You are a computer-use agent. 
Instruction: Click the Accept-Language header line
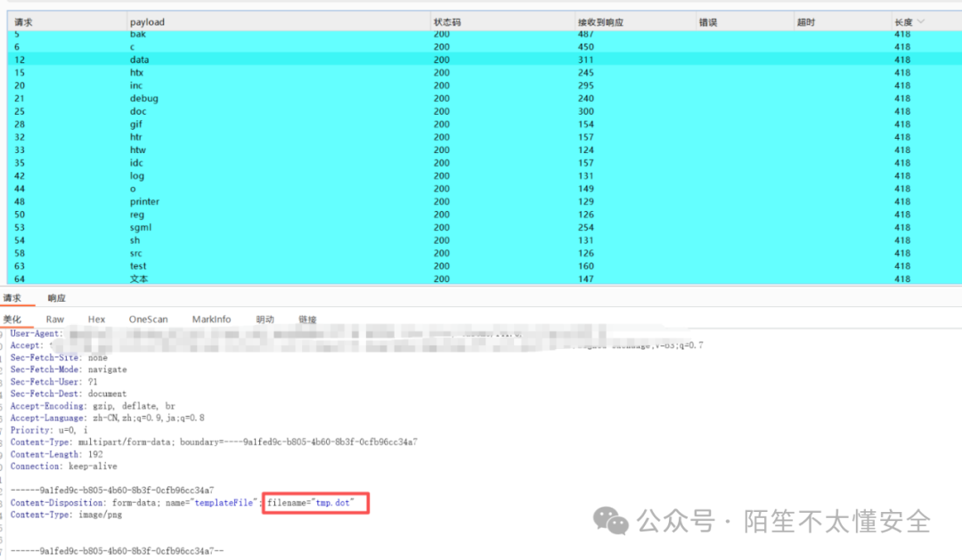click(x=108, y=418)
